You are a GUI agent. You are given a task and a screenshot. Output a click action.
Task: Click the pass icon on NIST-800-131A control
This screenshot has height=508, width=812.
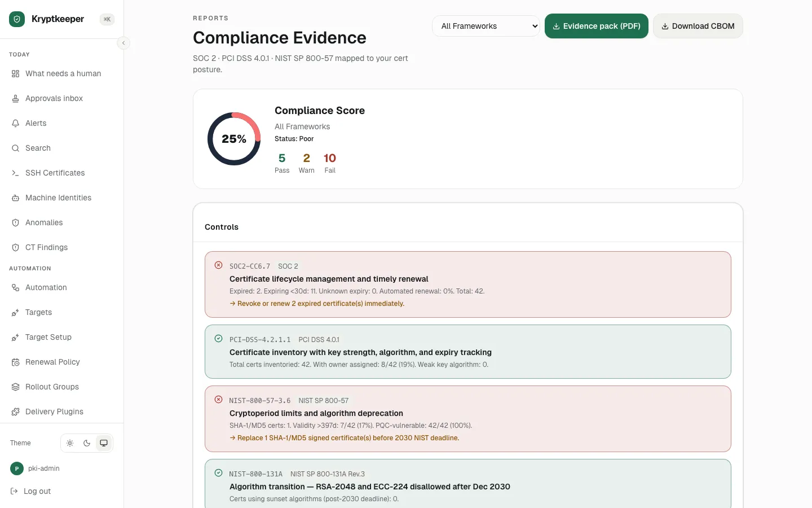(x=218, y=473)
